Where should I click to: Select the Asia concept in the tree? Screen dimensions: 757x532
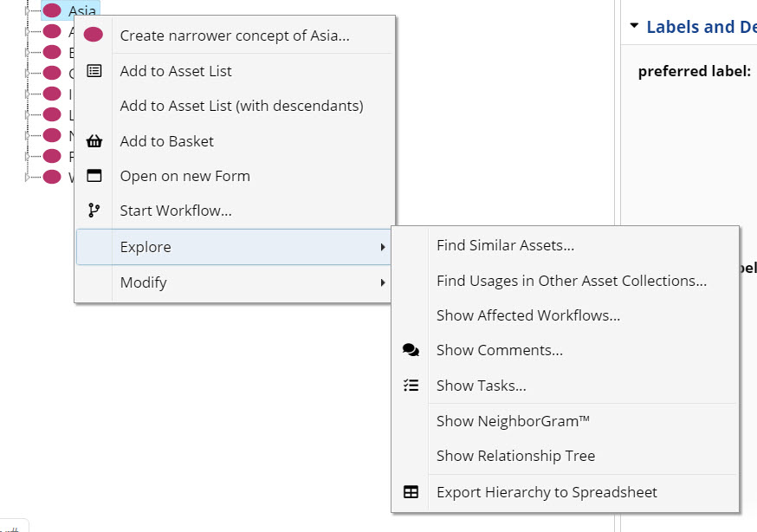(81, 11)
